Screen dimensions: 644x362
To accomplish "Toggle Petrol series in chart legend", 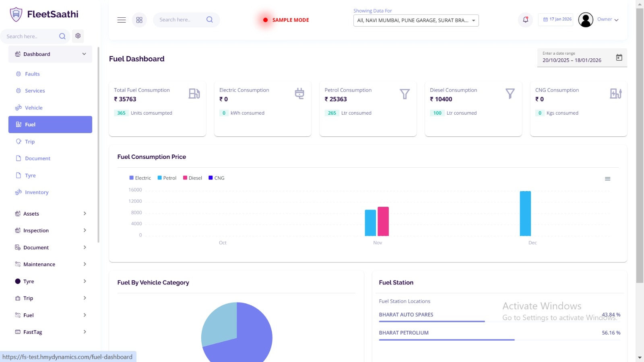I will point(167,178).
